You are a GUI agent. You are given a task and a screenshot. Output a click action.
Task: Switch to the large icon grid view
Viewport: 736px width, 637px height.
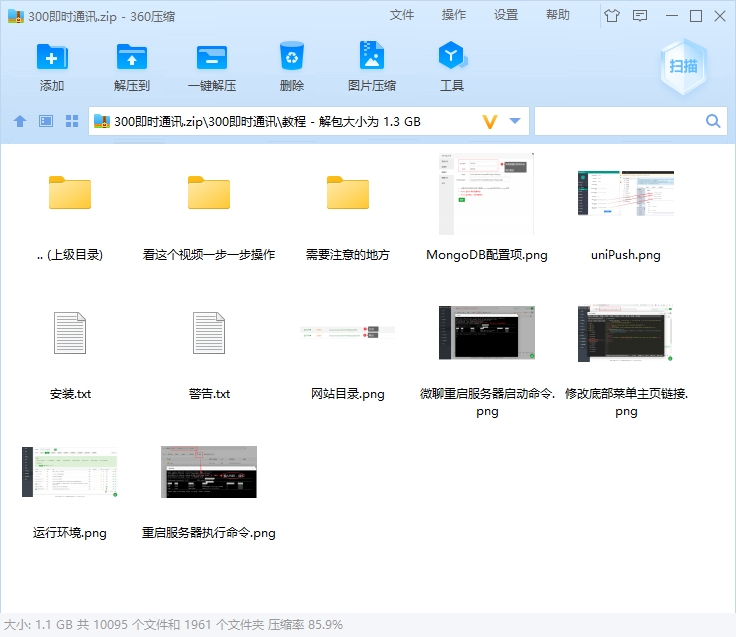72,121
